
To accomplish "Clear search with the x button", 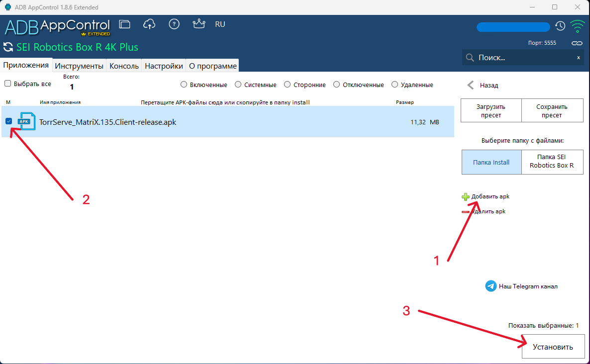I will point(579,58).
